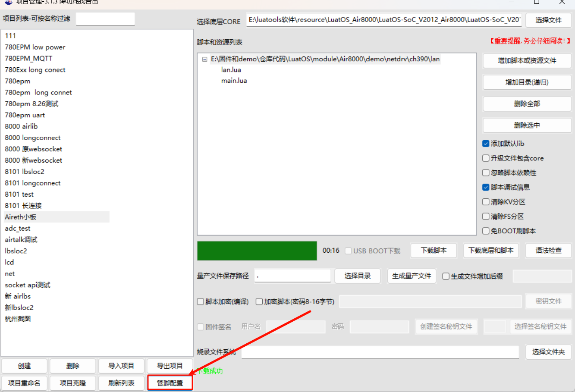
Task: Click 增加脚本或资源文件 button
Action: (527, 61)
